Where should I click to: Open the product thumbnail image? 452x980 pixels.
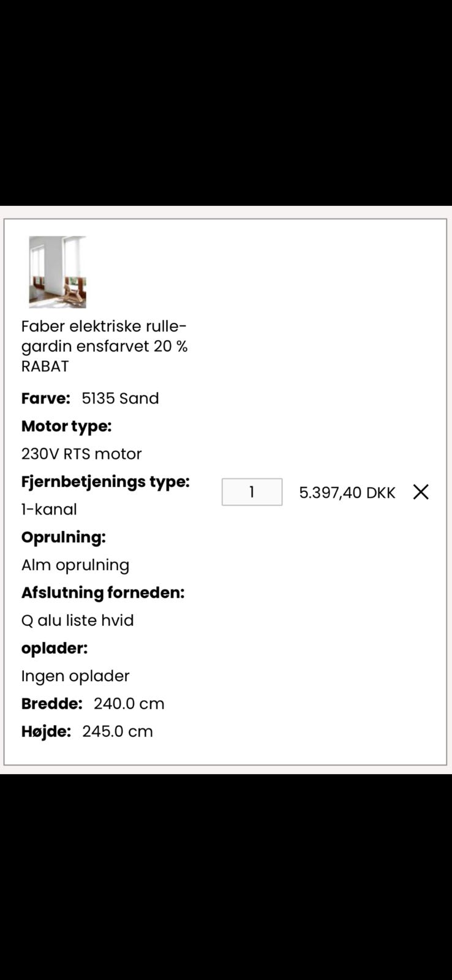pos(56,272)
